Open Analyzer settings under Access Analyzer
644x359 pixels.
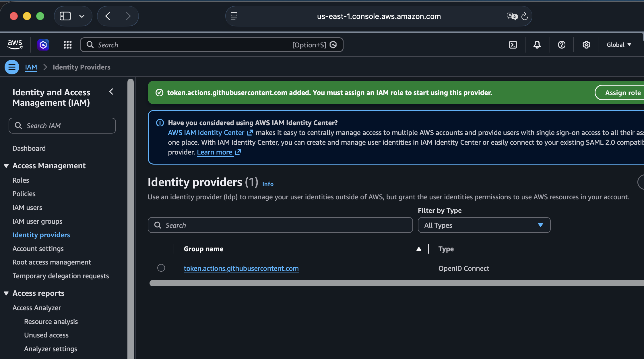point(51,349)
